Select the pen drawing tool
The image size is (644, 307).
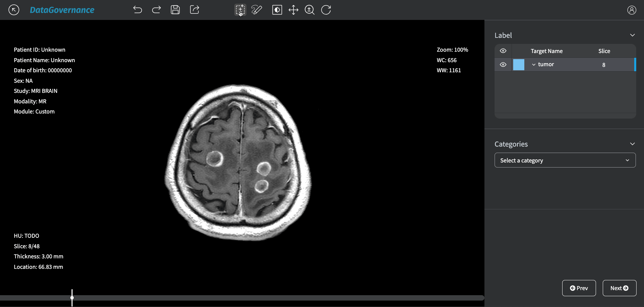(257, 10)
